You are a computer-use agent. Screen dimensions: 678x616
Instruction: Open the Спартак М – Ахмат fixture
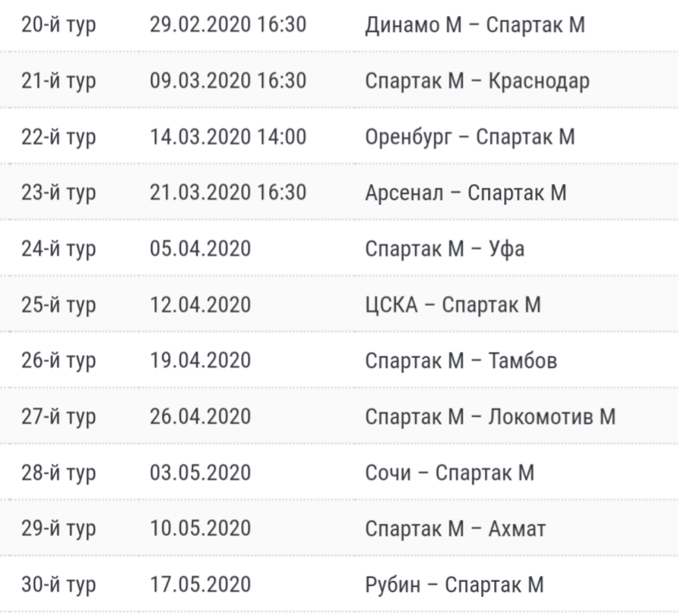(x=455, y=529)
